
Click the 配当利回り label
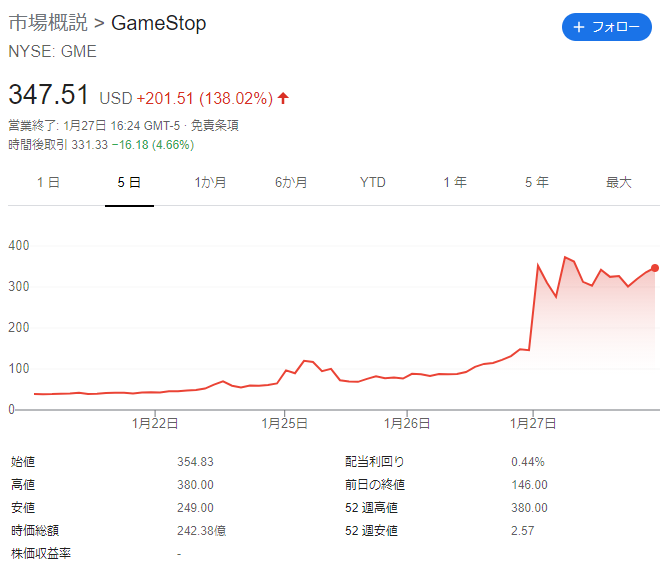375,462
